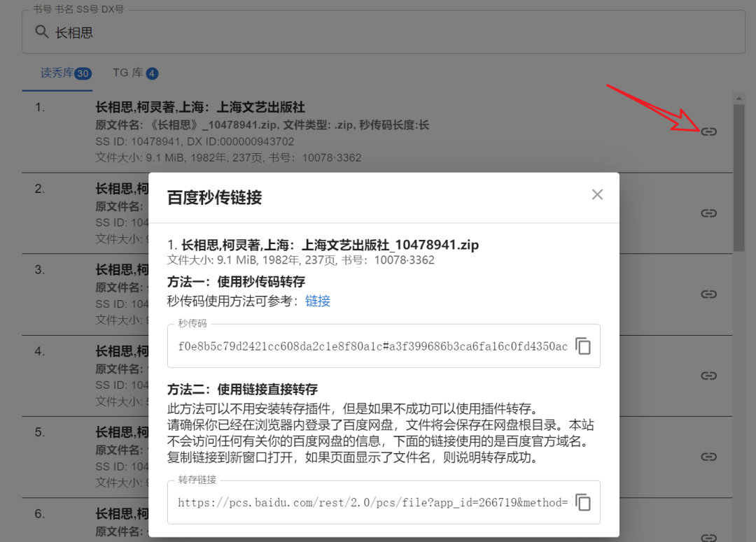Open link icon for result 3
The image size is (756, 542).
coord(708,294)
